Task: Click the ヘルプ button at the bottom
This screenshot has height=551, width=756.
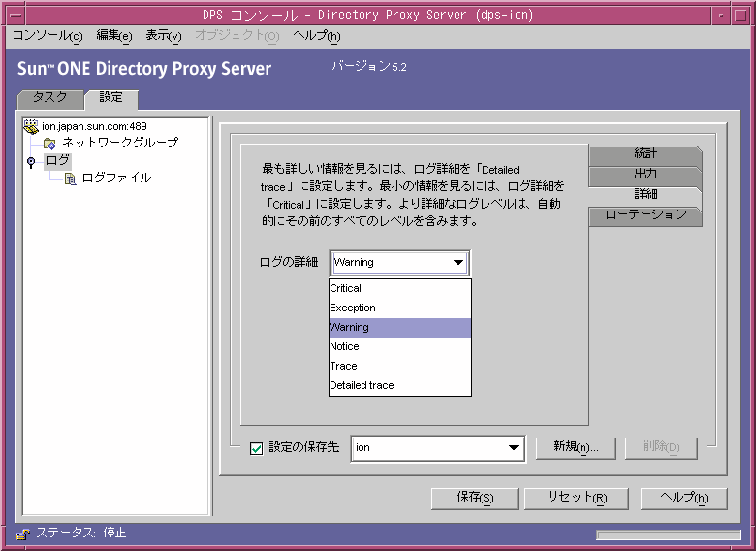Action: [683, 498]
